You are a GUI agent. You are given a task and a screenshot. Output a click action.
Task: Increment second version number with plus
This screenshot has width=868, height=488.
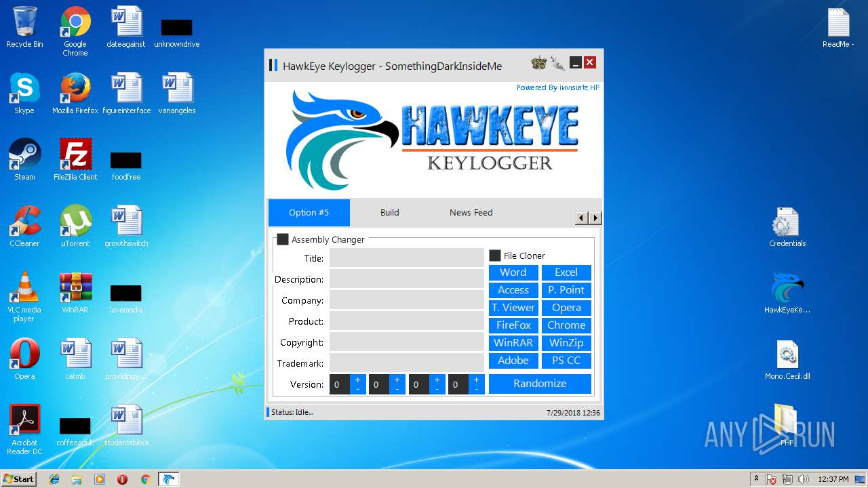tap(397, 380)
